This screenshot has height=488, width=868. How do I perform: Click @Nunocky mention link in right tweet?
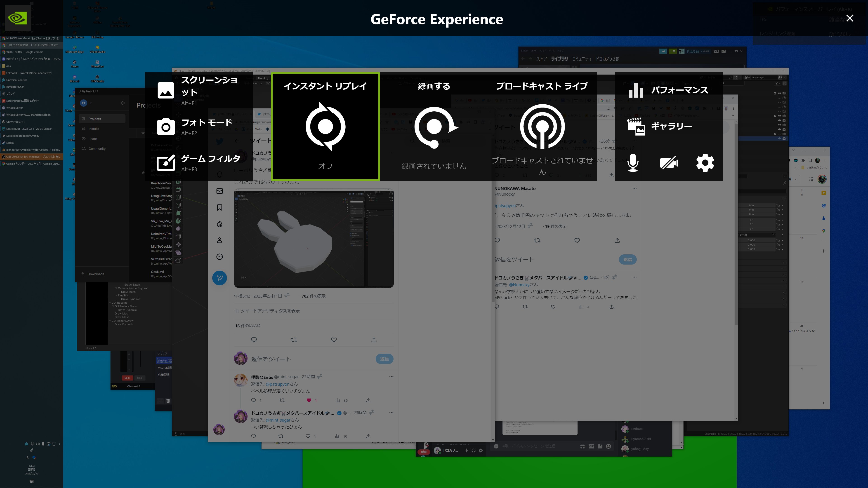click(x=519, y=285)
